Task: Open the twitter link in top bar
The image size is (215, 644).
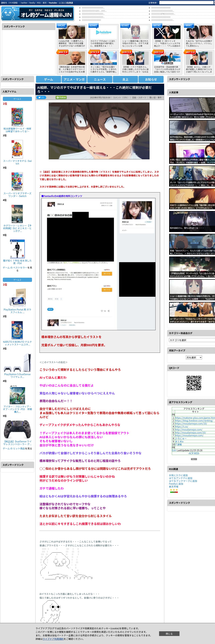Action: (24, 3)
